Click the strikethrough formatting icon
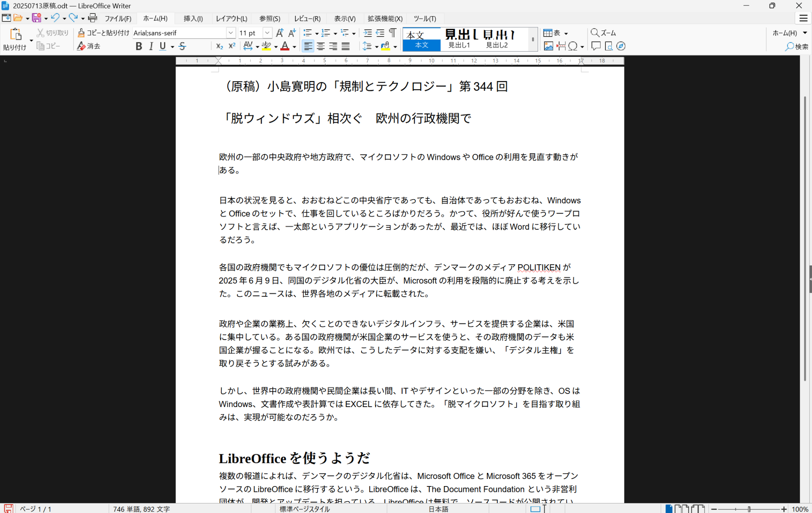Viewport: 812px width, 513px height. [x=182, y=46]
